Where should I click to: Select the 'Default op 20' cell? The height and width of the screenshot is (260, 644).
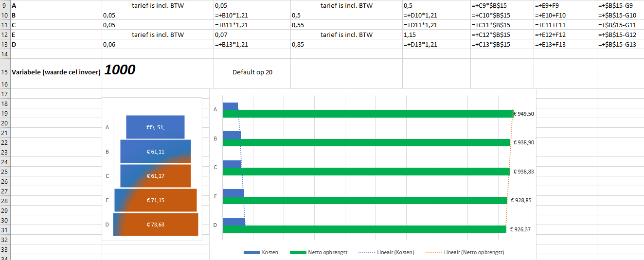point(252,72)
